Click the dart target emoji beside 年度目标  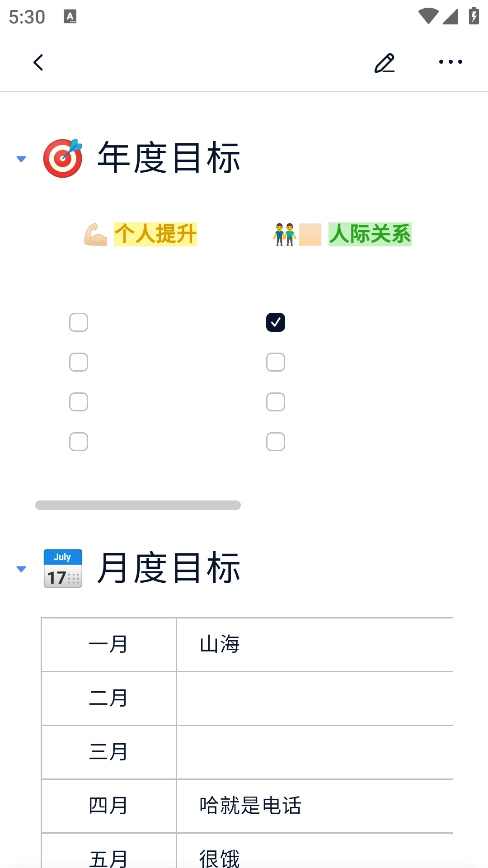coord(63,158)
